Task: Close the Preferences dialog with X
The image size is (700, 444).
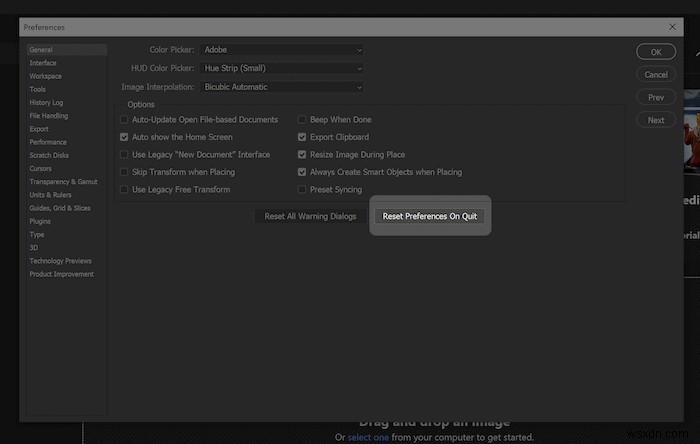Action: [672, 27]
